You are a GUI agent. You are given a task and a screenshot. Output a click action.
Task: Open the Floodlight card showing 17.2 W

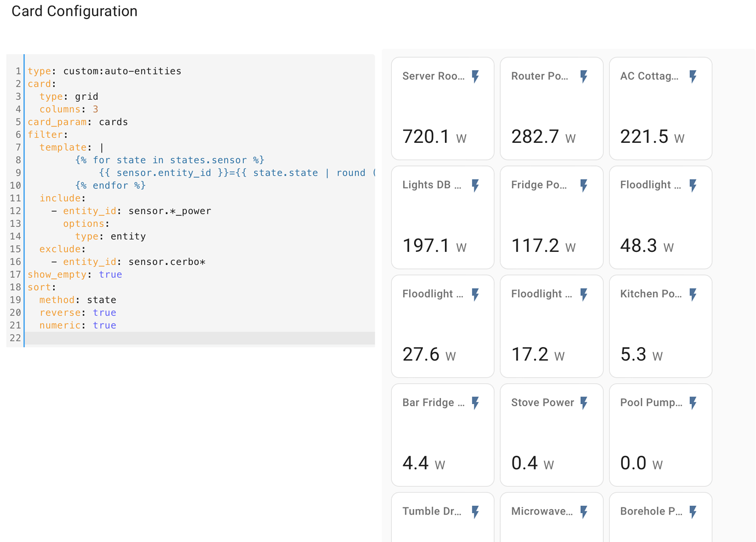[551, 326]
